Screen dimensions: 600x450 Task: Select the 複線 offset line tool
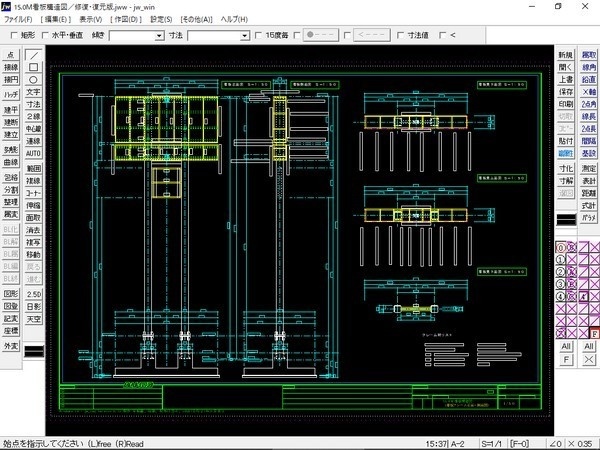(x=33, y=181)
